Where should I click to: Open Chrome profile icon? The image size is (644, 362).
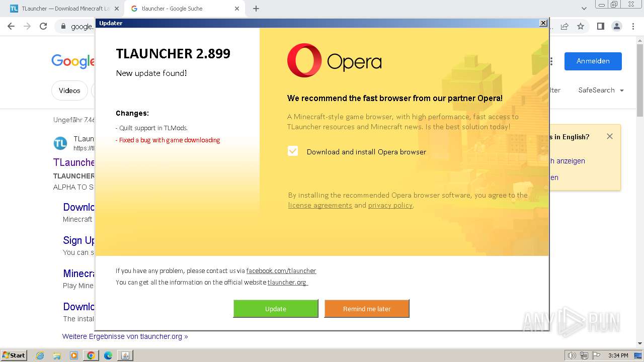click(x=616, y=26)
